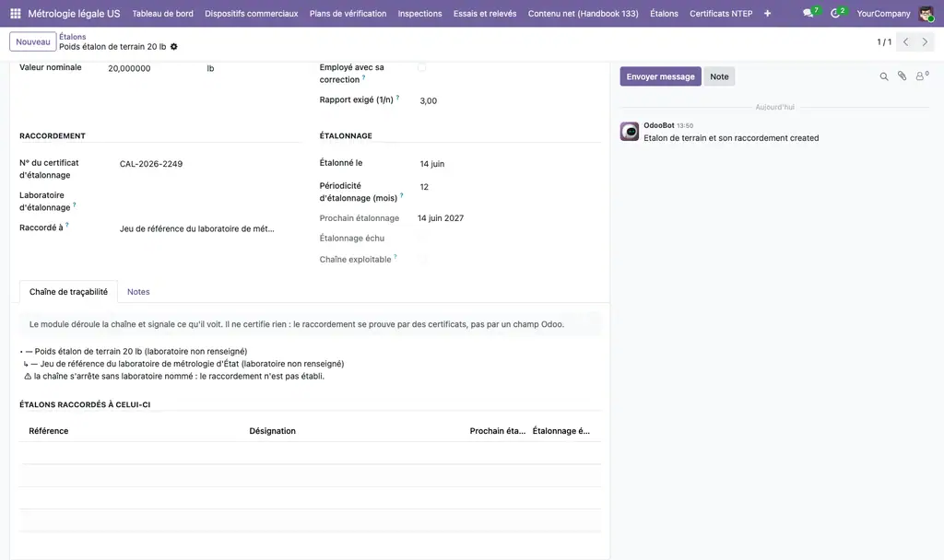Open the gear actions menu beside record title
This screenshot has height=560, width=944.
point(174,47)
